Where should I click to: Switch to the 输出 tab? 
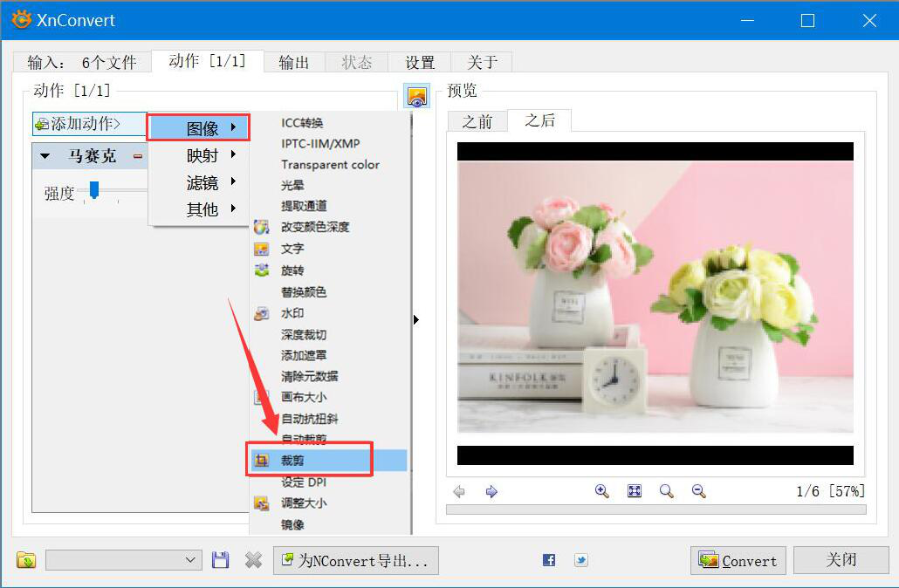pyautogui.click(x=294, y=62)
